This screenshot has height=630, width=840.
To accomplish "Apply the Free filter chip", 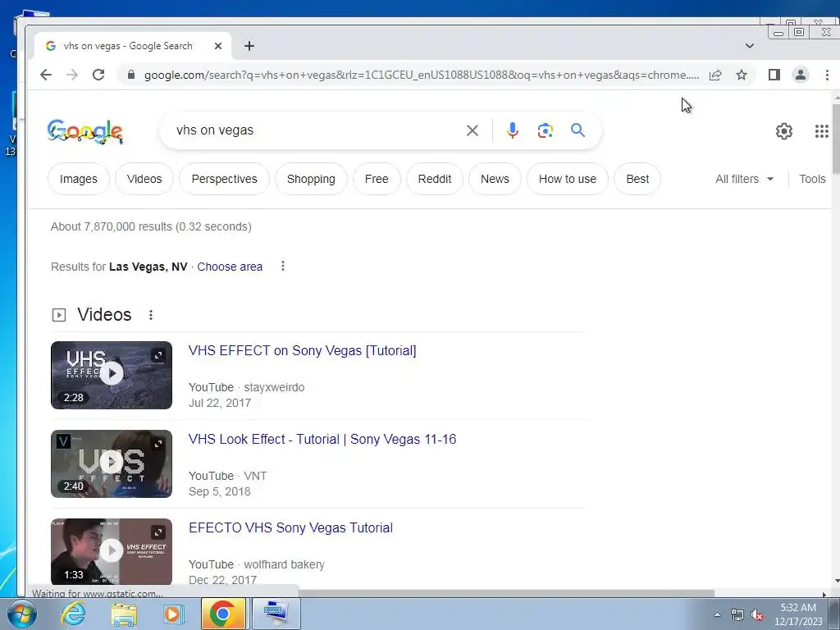I will 377,179.
